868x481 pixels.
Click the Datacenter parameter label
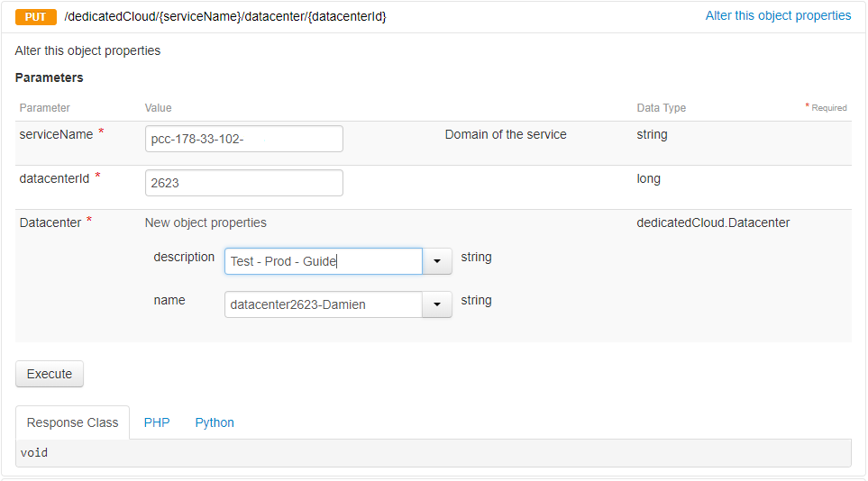pyautogui.click(x=50, y=222)
